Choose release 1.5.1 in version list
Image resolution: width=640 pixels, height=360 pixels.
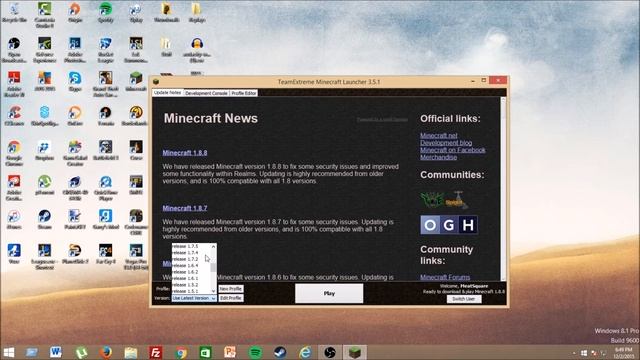[191, 291]
